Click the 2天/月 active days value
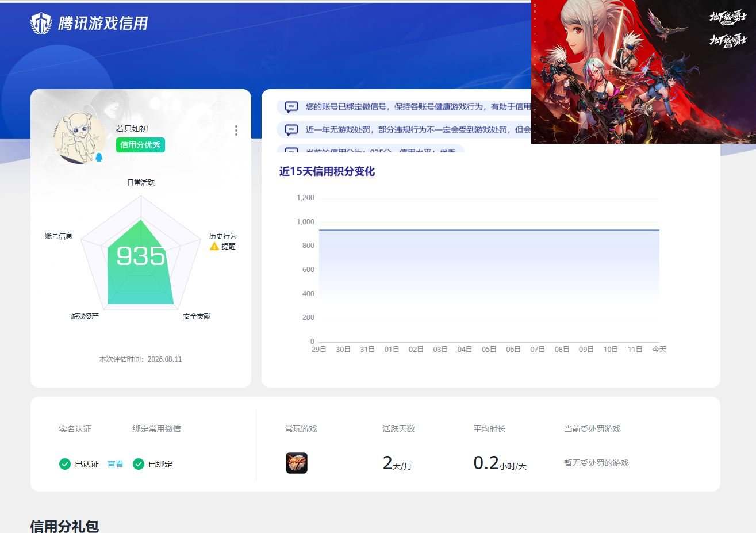This screenshot has width=756, height=533. (x=397, y=463)
